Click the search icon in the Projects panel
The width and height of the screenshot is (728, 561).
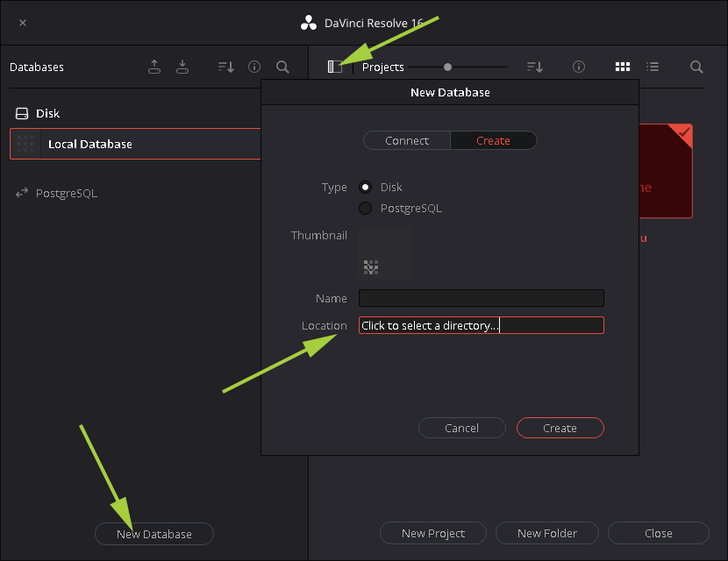tap(696, 67)
